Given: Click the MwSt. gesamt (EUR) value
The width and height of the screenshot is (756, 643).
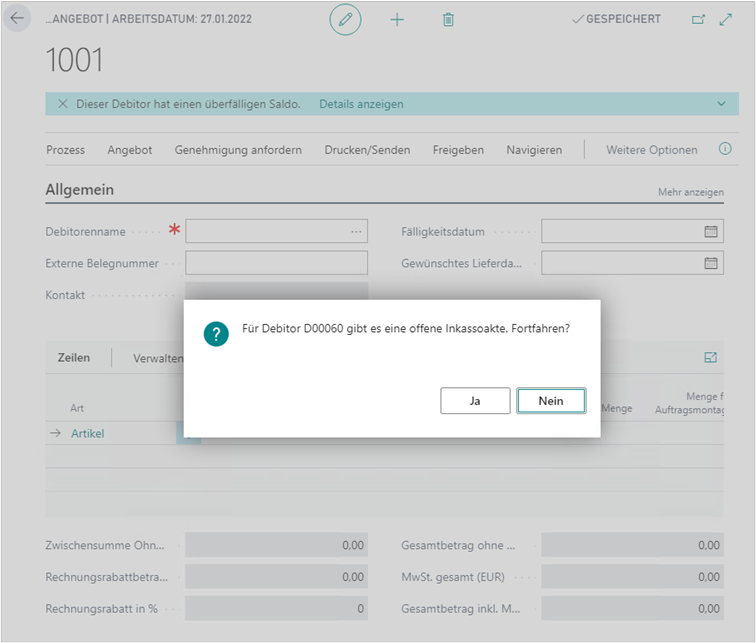Looking at the screenshot, I should pyautogui.click(x=632, y=576).
